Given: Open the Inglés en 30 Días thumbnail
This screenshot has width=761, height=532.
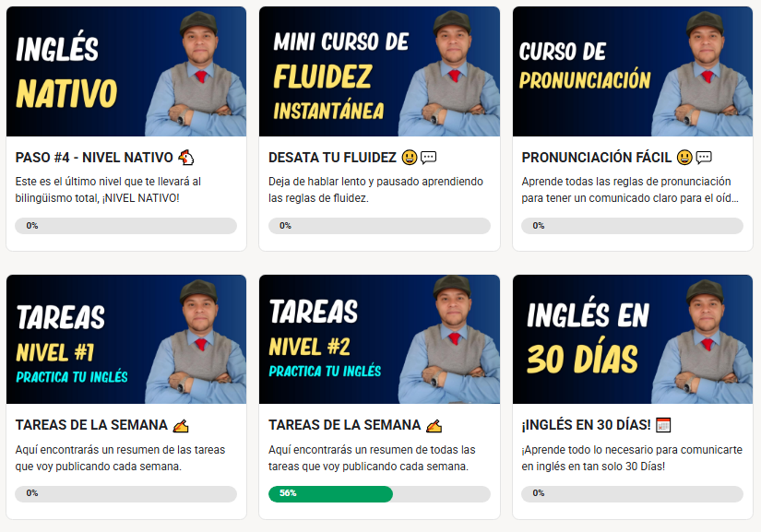Looking at the screenshot, I should [x=633, y=339].
